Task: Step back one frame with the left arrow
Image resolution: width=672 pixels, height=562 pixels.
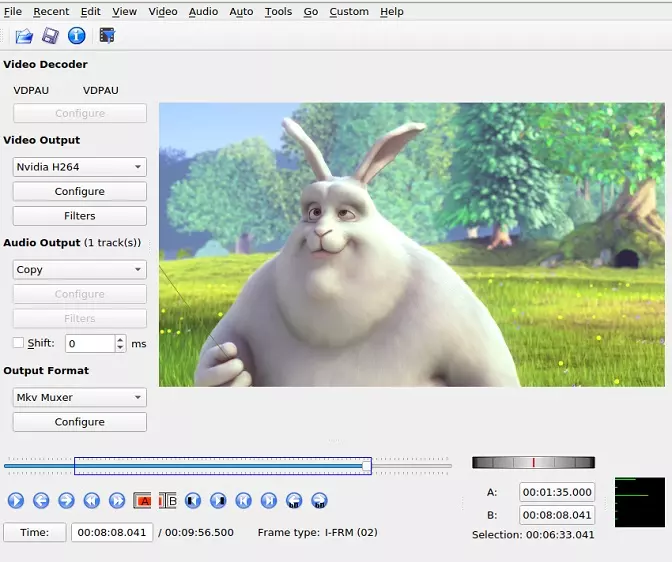Action: 41,501
